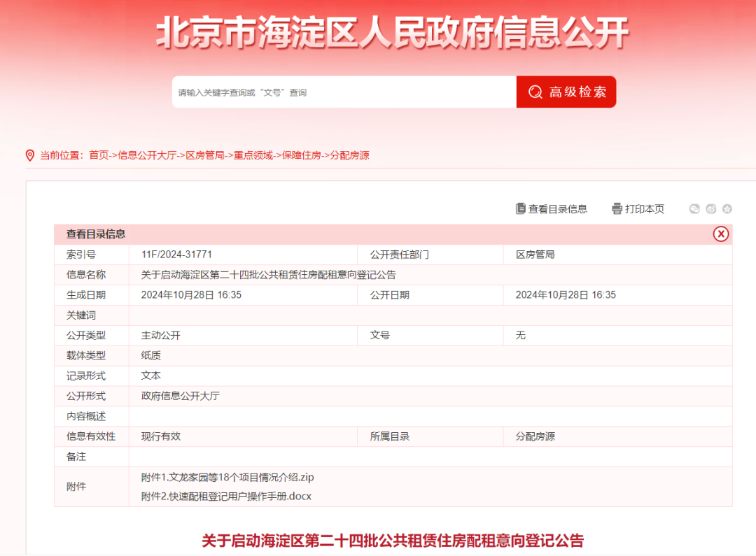Click the 分配房源 breadcrumb link
The height and width of the screenshot is (556, 756).
pos(349,155)
